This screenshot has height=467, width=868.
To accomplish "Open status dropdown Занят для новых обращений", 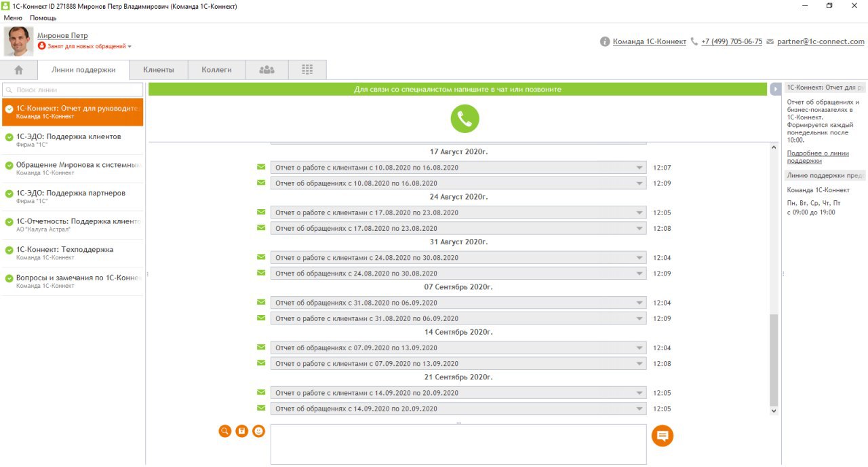I will point(85,46).
